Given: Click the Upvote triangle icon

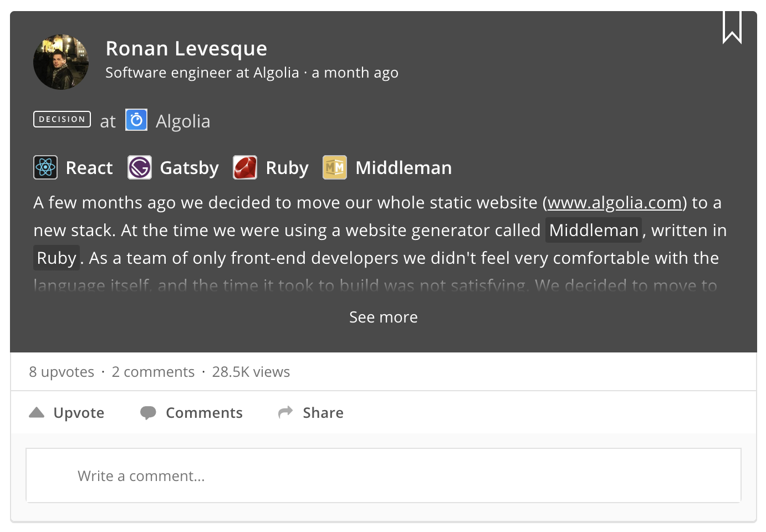Looking at the screenshot, I should [x=37, y=412].
